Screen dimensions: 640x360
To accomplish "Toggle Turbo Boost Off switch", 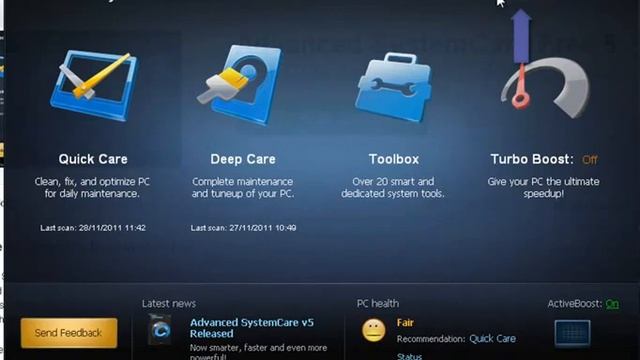I will (x=589, y=160).
